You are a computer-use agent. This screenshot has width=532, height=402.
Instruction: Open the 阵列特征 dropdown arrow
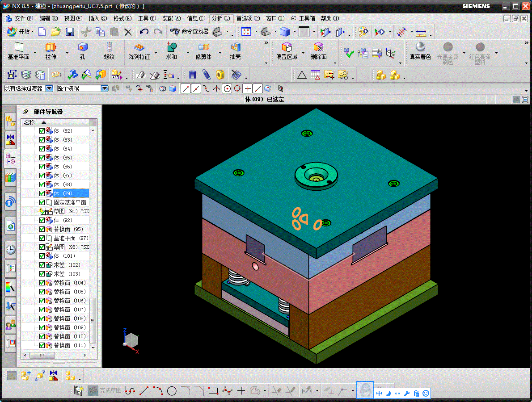[x=156, y=53]
